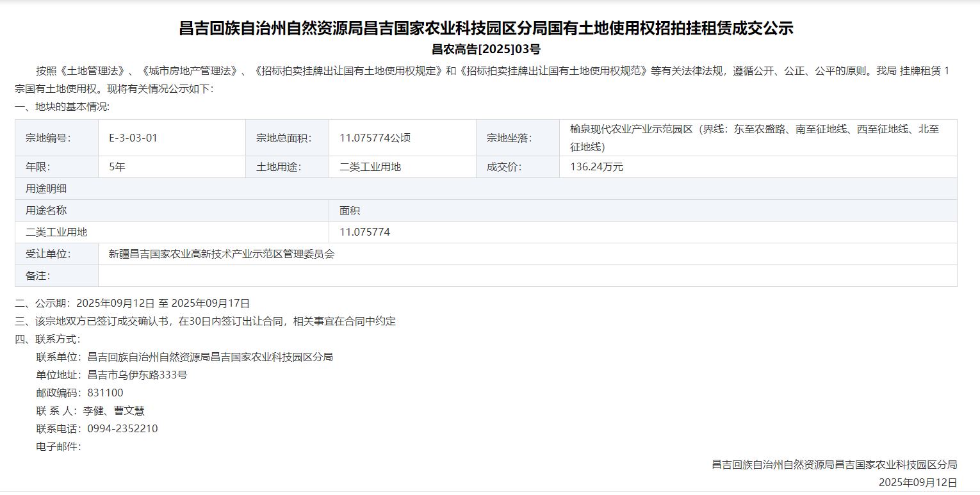
Task: Click announcement number 昌农高告[2025]03号
Action: pos(486,49)
